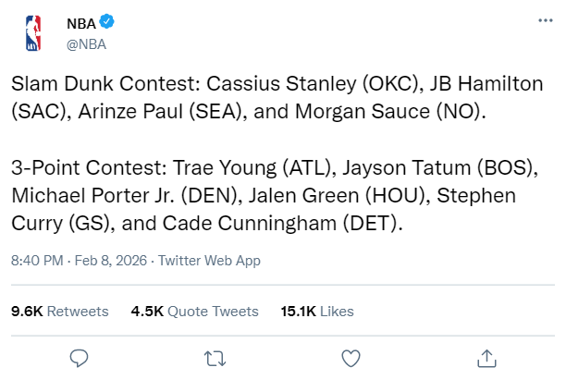Click the Trae Young (ATL) text
566x392 pixels.
tap(252, 168)
